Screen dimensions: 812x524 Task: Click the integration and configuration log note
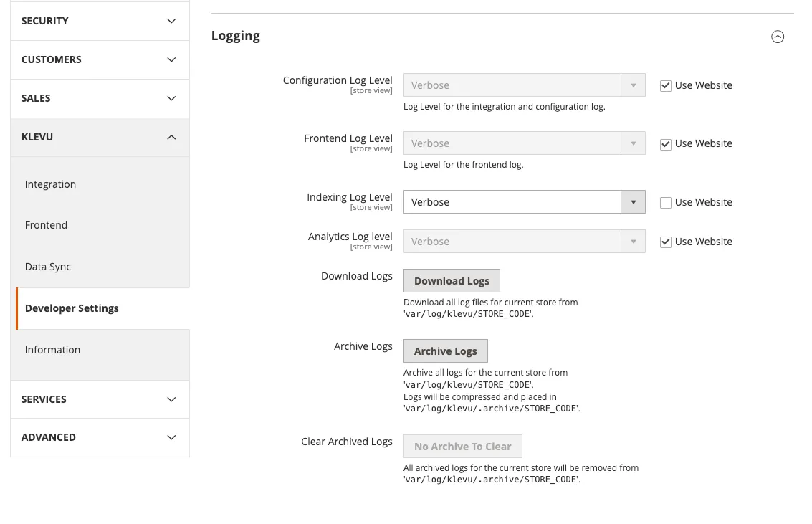pyautogui.click(x=505, y=107)
